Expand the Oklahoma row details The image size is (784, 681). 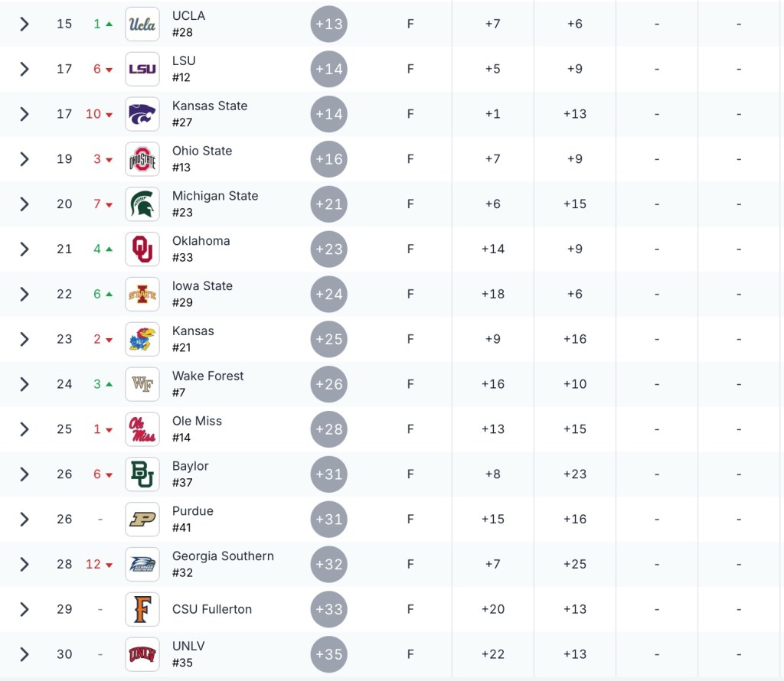click(24, 249)
